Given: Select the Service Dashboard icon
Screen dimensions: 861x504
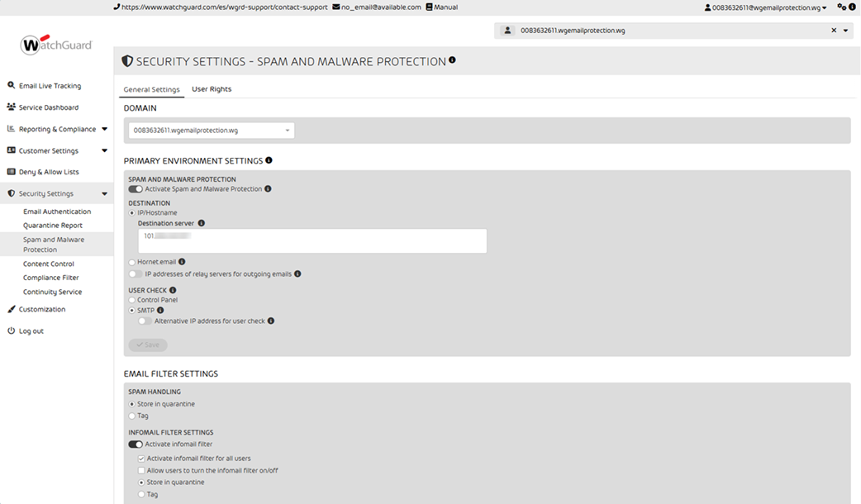Looking at the screenshot, I should [x=11, y=107].
